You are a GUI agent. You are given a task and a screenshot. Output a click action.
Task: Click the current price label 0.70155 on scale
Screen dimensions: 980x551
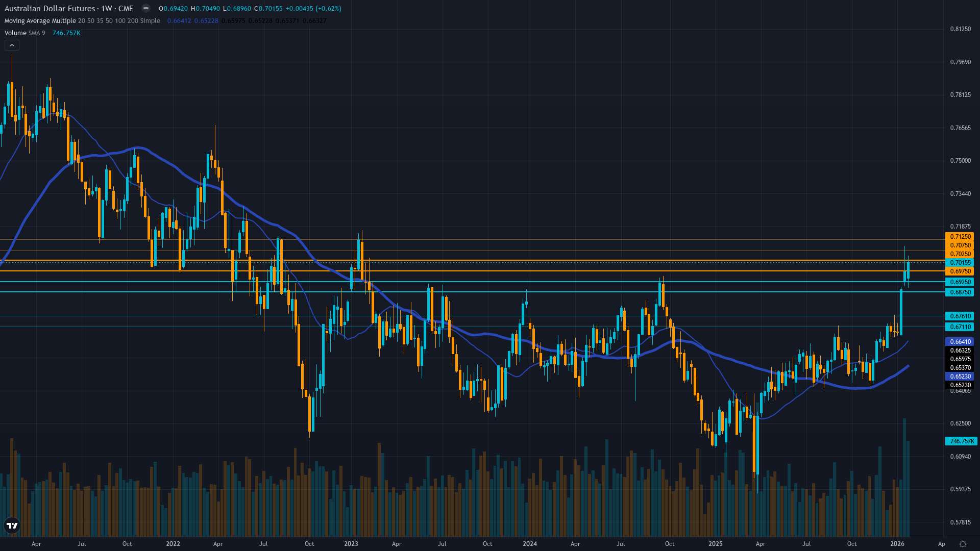pyautogui.click(x=960, y=263)
